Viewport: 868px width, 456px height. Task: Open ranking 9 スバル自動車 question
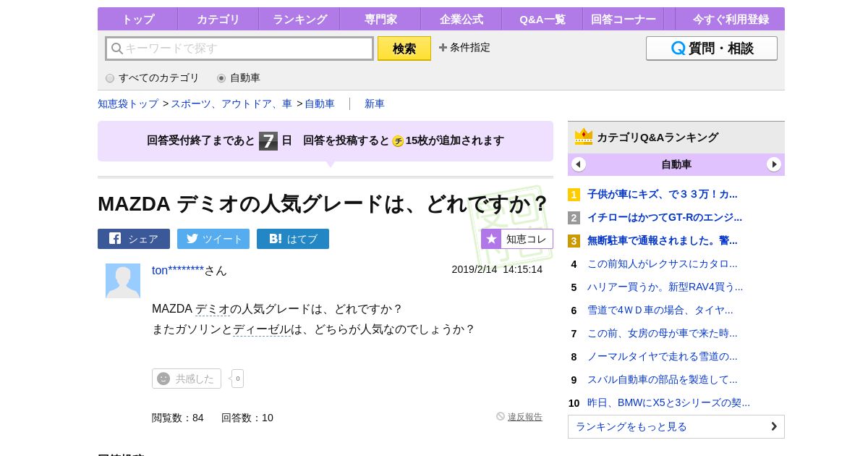(663, 379)
